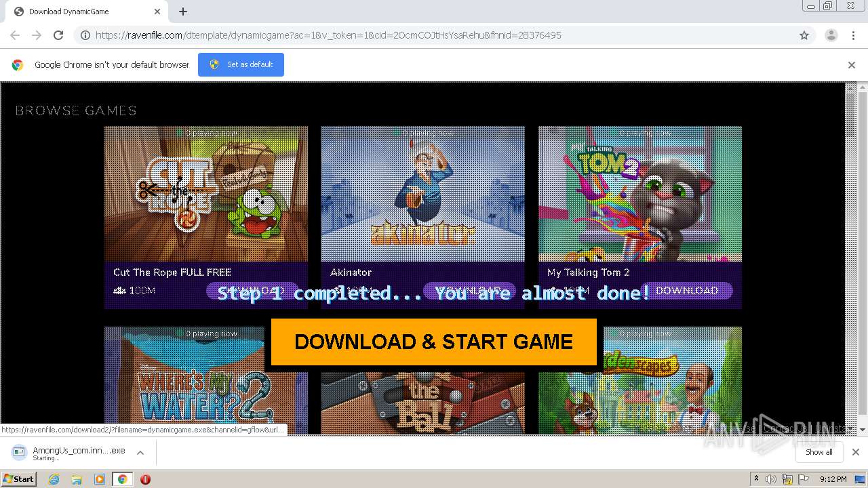Click My Talking Tom 2 title
868x488 pixels.
[x=589, y=272]
